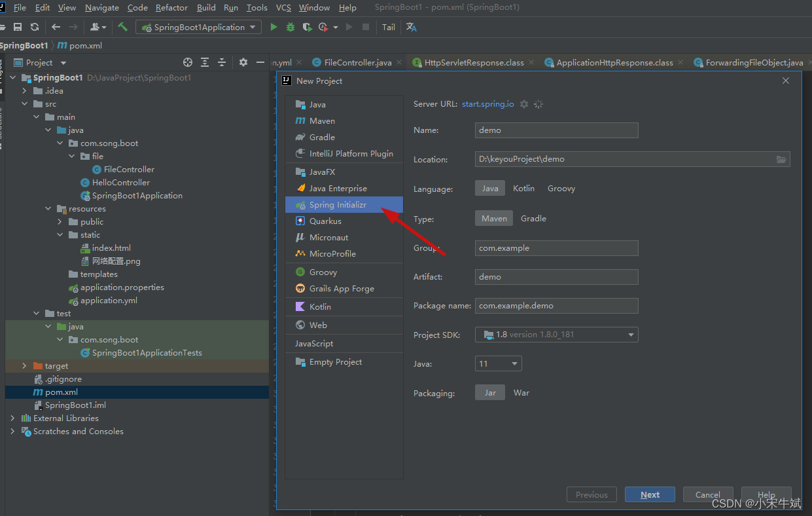Select HelloController in the Project tree
Image resolution: width=812 pixels, height=516 pixels.
click(121, 182)
